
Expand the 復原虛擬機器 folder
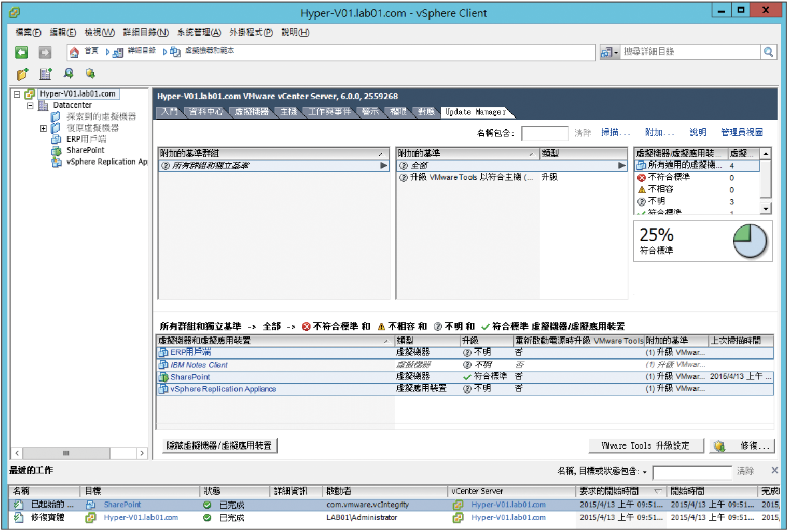43,129
